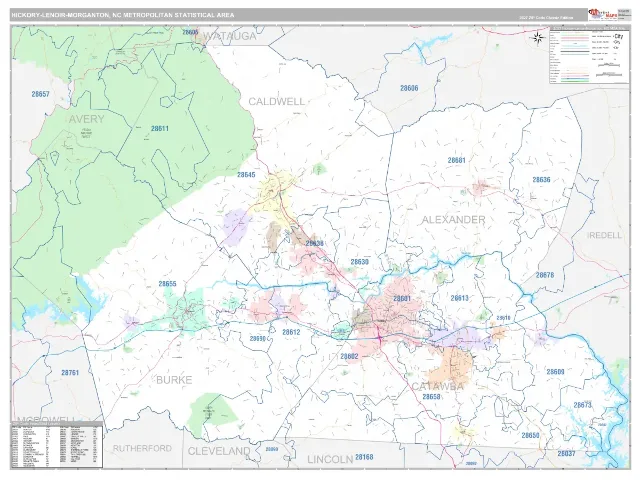Select the CLEVELAND county label
The height and width of the screenshot is (480, 640).
[219, 451]
